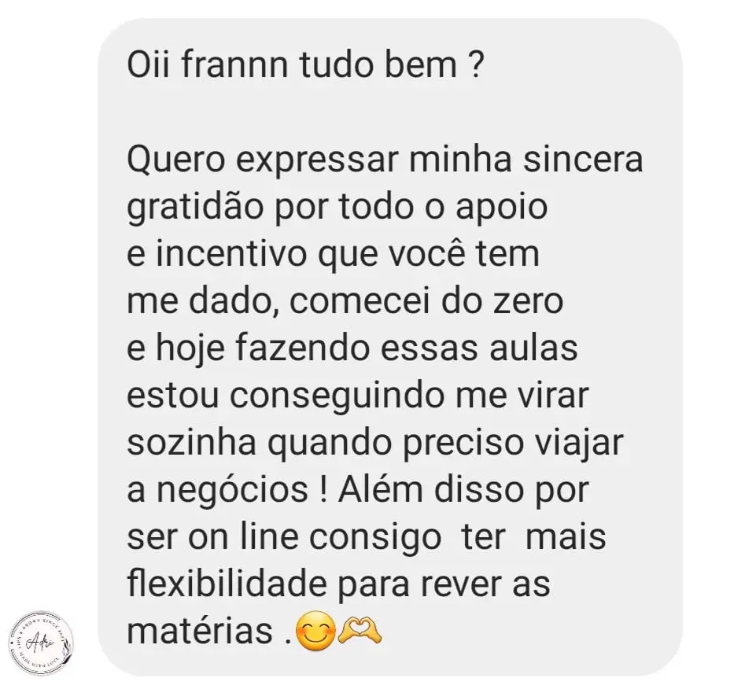Click the word 'Quero' in the message
Image resolution: width=745 pixels, height=700 pixels.
(175, 160)
